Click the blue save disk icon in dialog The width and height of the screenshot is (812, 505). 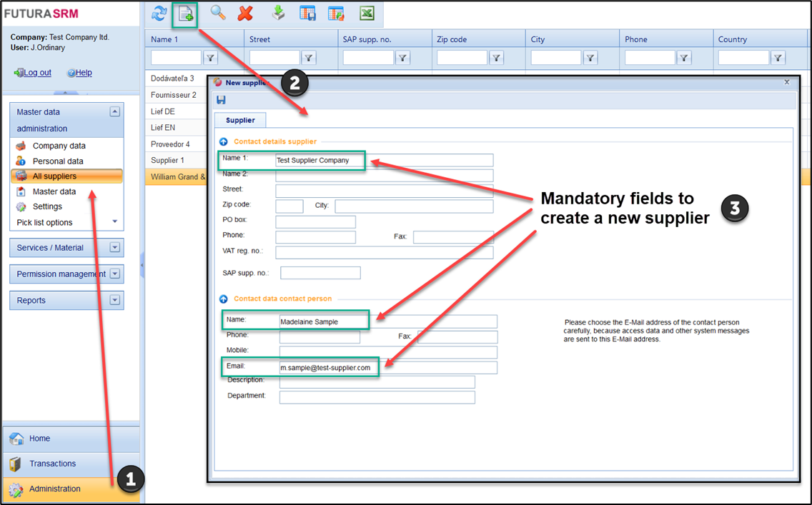click(221, 100)
